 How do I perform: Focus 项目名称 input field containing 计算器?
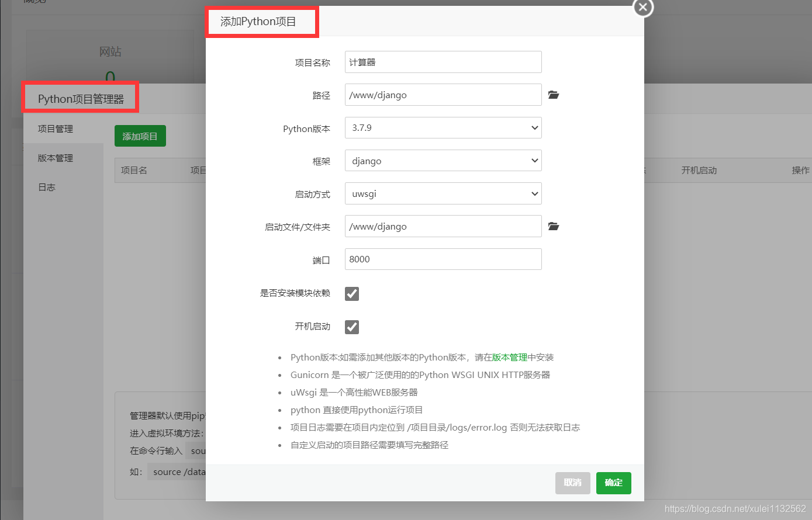tap(443, 62)
